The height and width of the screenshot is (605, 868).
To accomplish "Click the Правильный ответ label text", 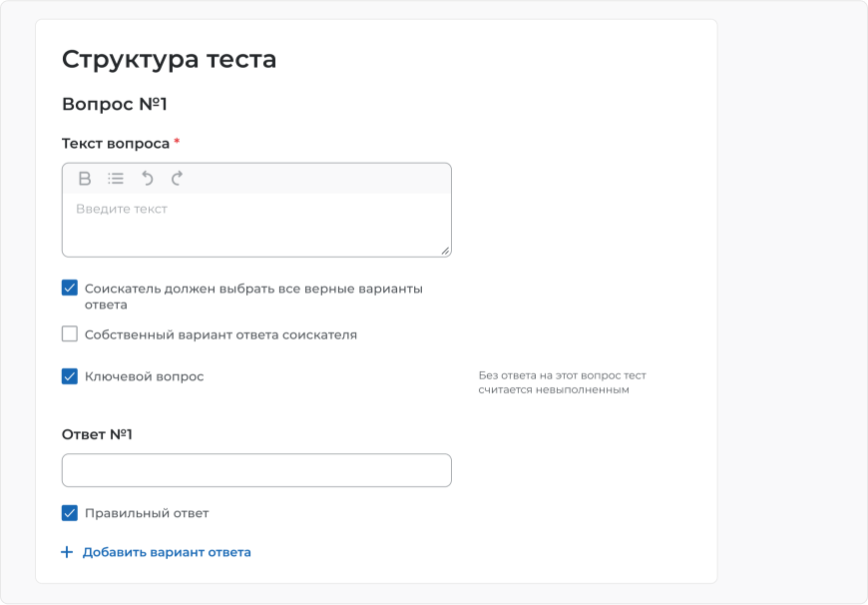I will pyautogui.click(x=147, y=513).
